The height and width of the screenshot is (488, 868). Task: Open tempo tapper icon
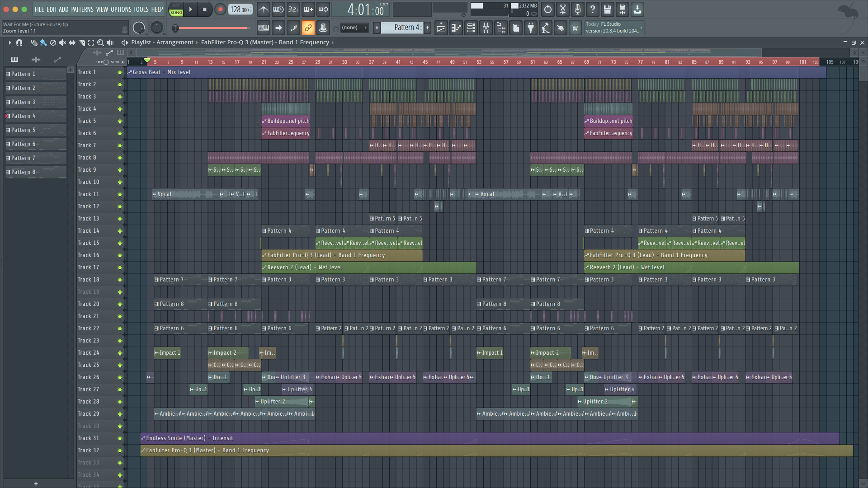coord(546,28)
